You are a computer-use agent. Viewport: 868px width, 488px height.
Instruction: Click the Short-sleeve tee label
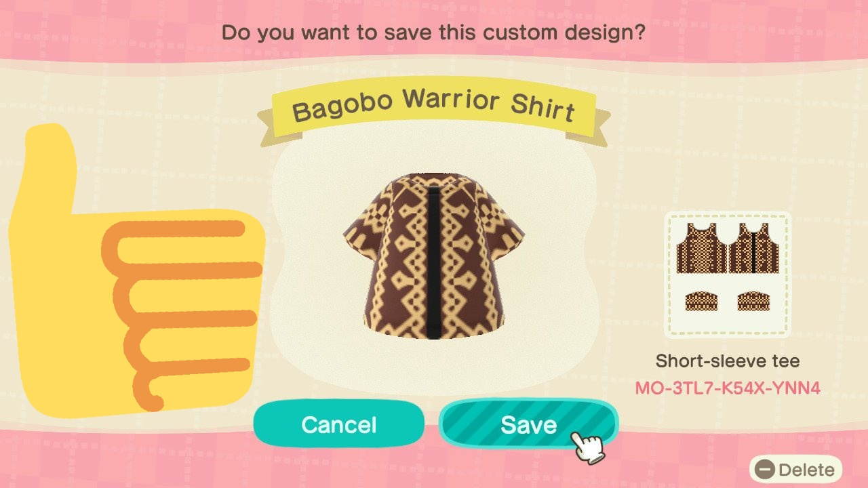[x=728, y=361]
